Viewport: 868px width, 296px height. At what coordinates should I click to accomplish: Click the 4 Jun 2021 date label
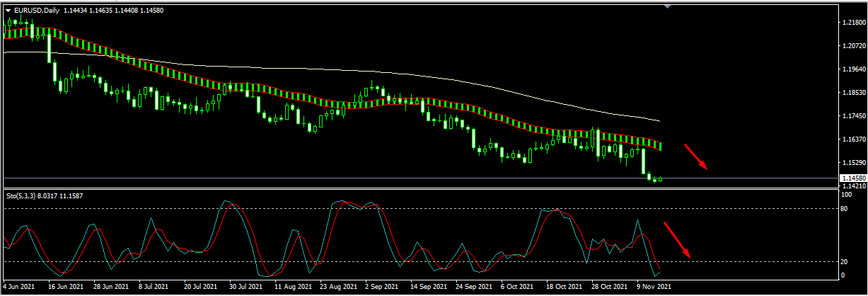[x=18, y=288]
